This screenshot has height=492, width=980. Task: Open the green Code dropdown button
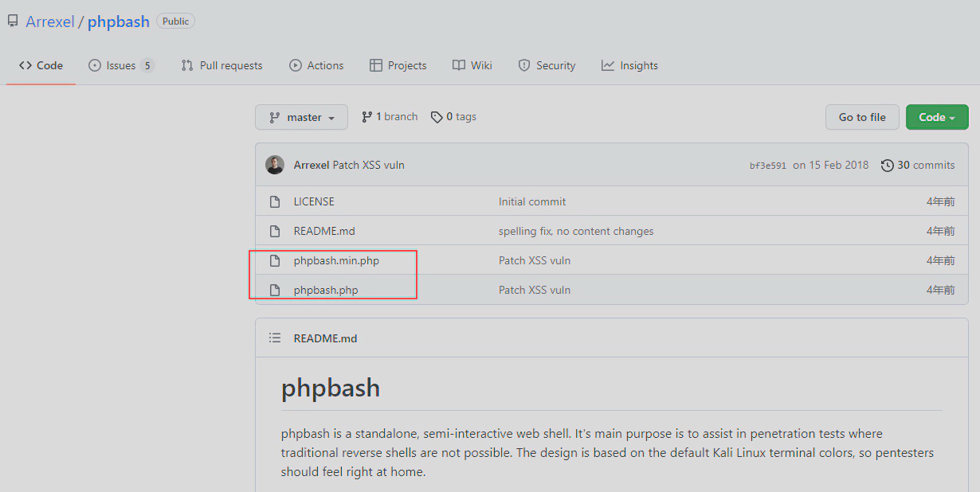(x=936, y=117)
